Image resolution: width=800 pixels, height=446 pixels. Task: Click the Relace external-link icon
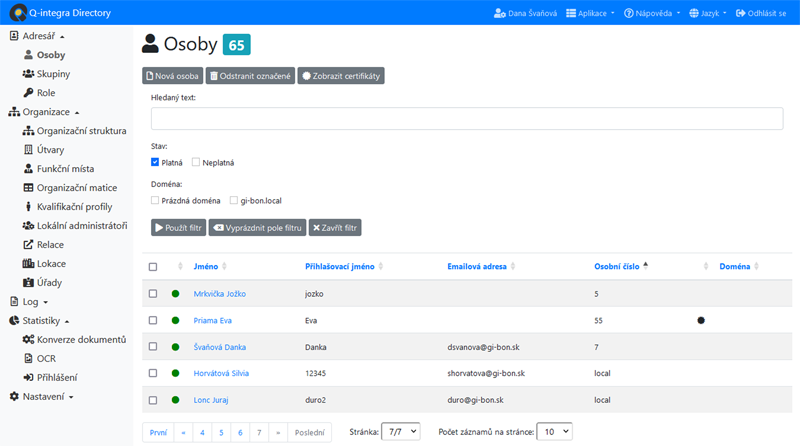point(29,244)
